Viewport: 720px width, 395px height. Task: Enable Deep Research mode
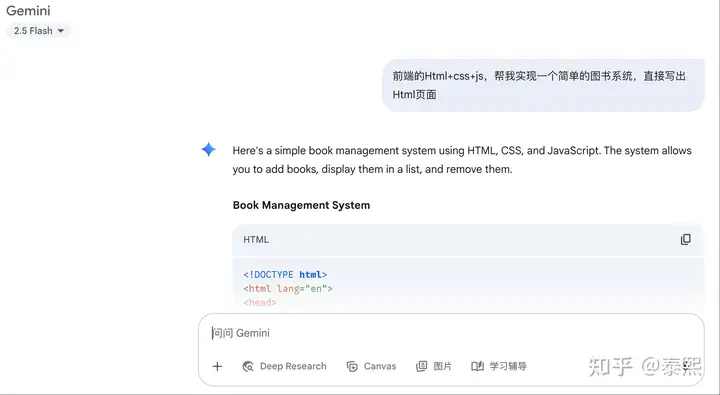(284, 366)
